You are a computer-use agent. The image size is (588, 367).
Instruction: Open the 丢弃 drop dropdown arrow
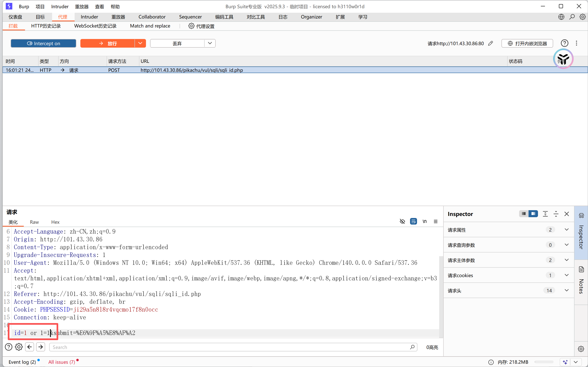pos(210,43)
